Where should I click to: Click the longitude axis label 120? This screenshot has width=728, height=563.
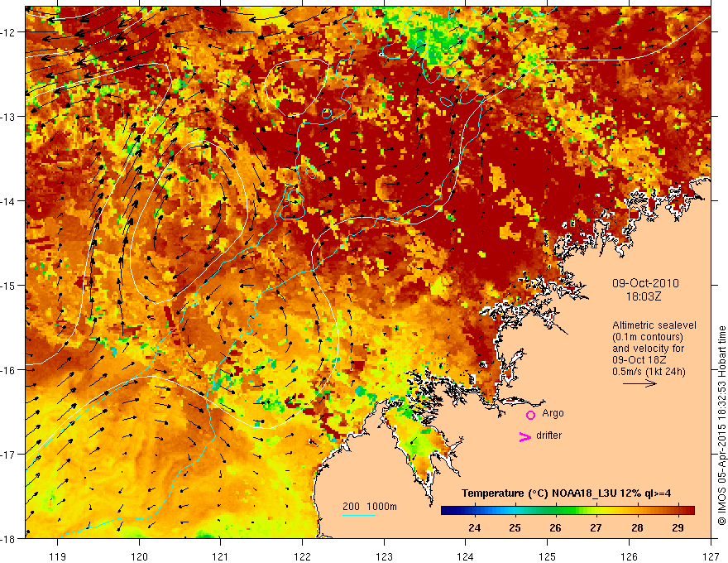(139, 556)
